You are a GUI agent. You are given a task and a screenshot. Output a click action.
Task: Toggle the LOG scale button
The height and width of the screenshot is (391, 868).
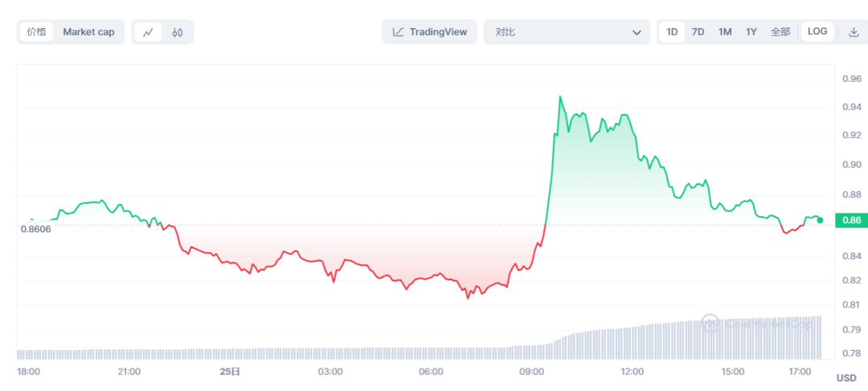(x=817, y=32)
